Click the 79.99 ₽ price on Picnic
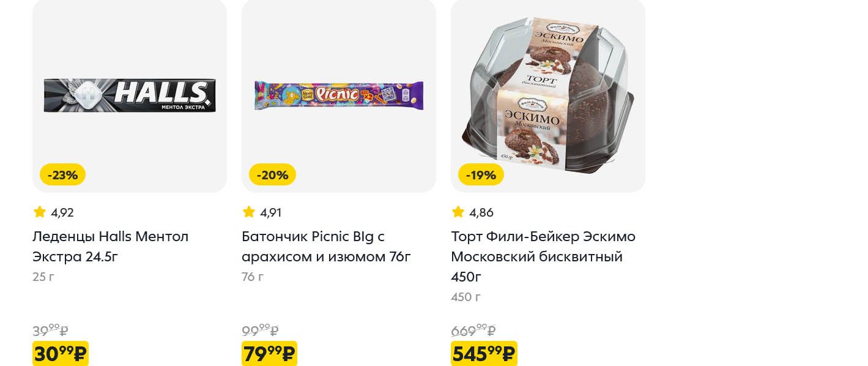The height and width of the screenshot is (366, 868). pyautogui.click(x=269, y=354)
